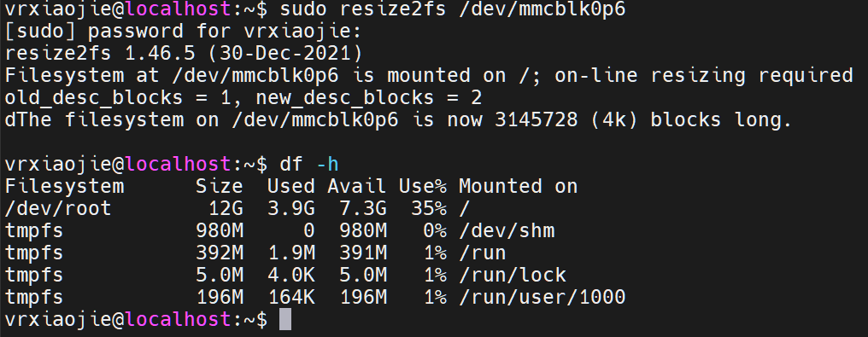This screenshot has height=337, width=868.
Task: Click the 'Avail' column header
Action: (x=356, y=186)
